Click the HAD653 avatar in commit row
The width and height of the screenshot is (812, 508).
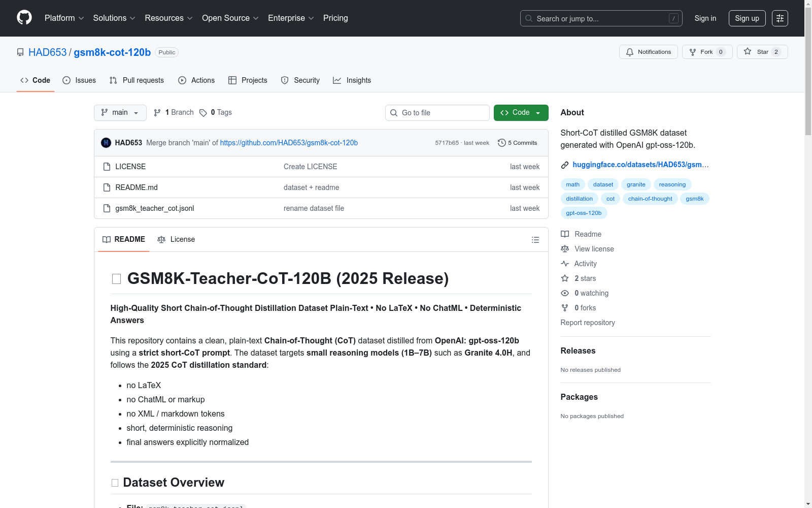106,143
